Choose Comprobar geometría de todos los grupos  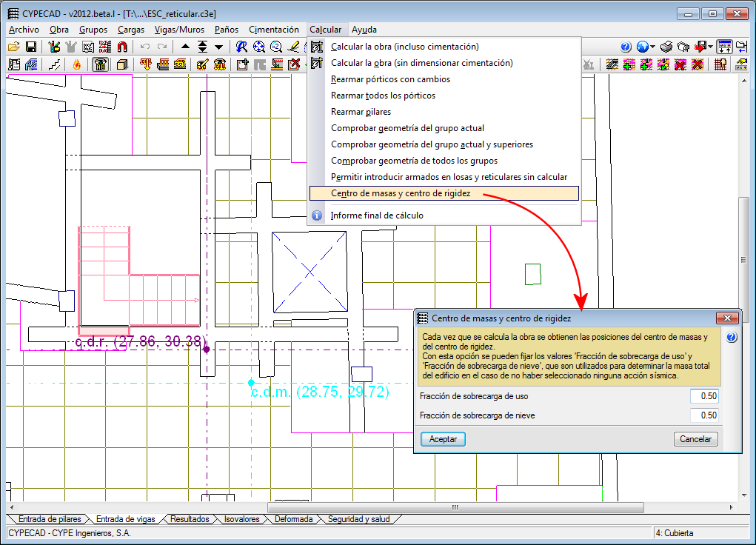click(x=444, y=161)
